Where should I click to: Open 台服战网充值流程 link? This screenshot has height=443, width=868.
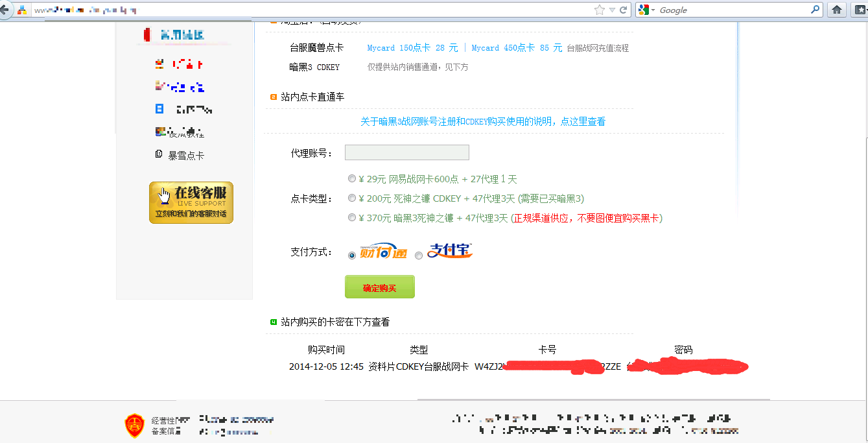tap(598, 48)
